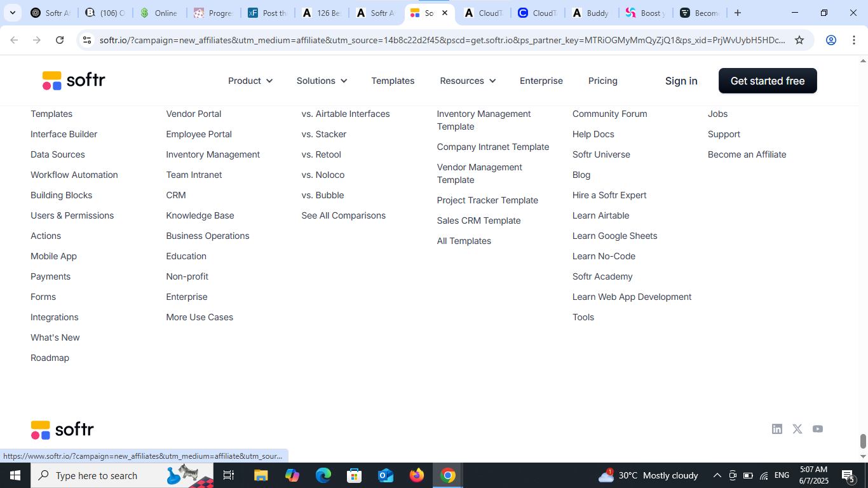Expand the Resources menu
The image size is (868, 488).
point(468,81)
